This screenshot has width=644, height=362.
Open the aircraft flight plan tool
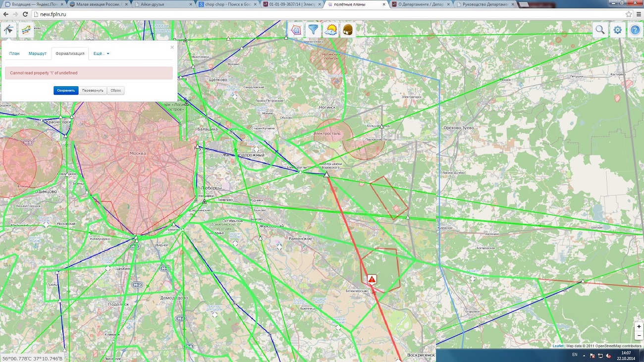[8, 30]
